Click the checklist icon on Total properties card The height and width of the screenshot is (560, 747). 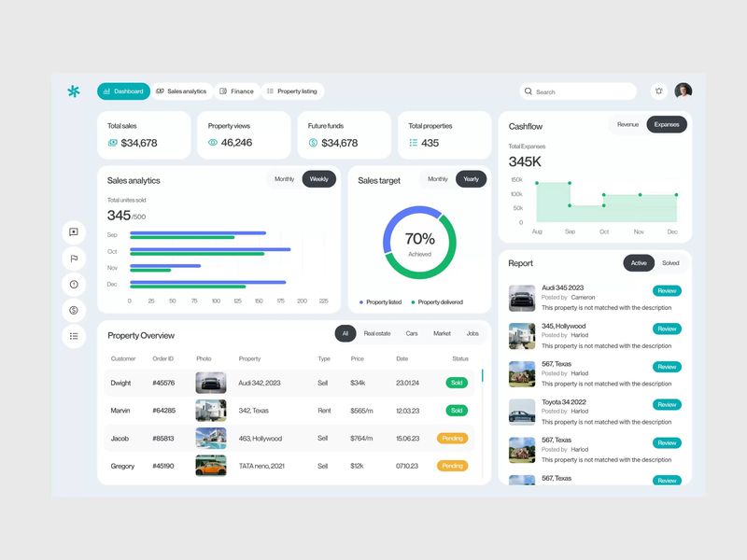(414, 143)
